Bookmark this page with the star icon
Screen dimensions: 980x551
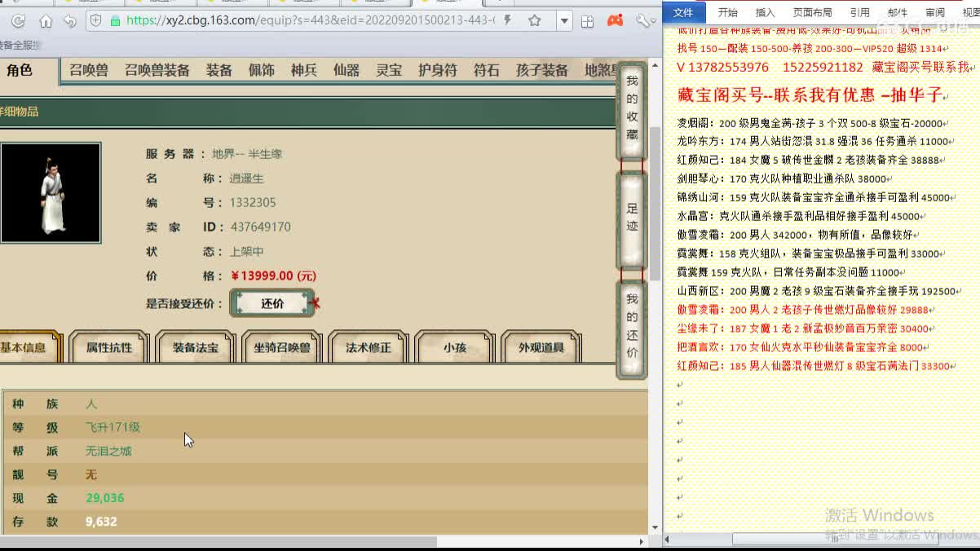coord(535,20)
